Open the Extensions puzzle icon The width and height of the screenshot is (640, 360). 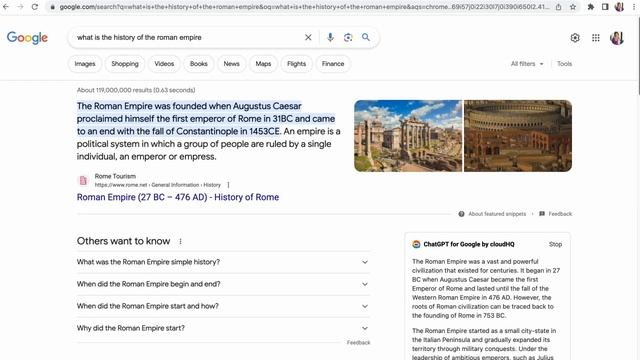coord(591,7)
